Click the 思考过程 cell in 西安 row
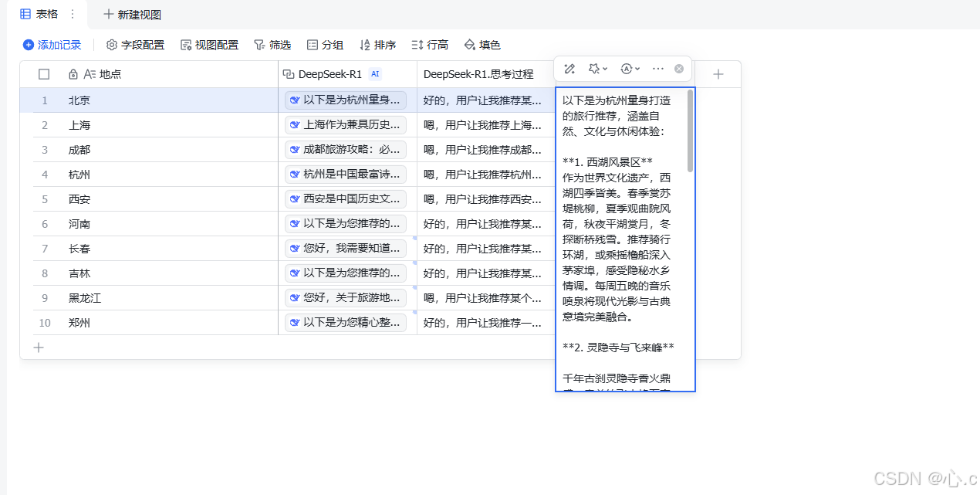 point(486,199)
